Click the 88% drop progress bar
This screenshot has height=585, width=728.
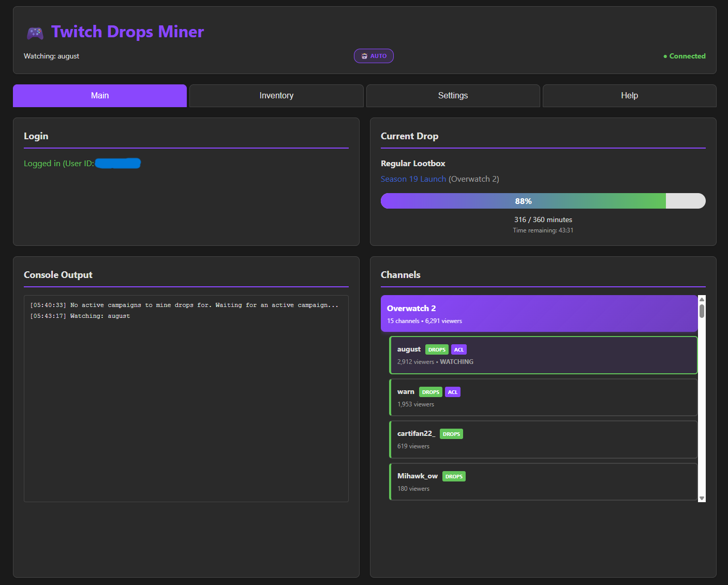tap(543, 201)
